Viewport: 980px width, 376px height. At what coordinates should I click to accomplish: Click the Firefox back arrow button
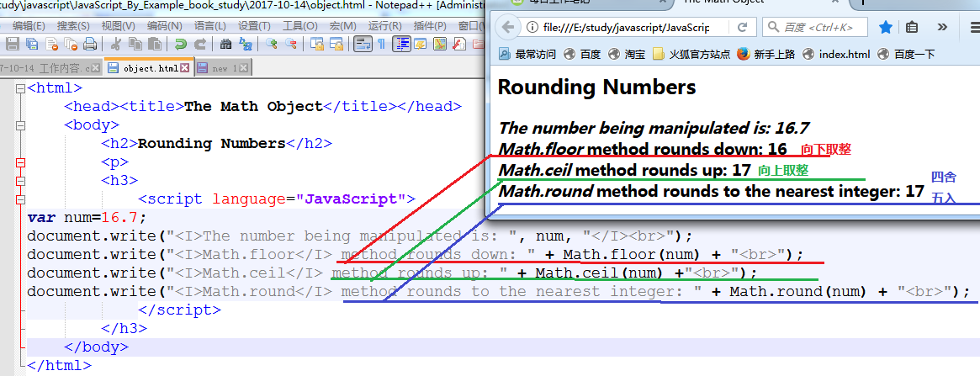click(508, 28)
